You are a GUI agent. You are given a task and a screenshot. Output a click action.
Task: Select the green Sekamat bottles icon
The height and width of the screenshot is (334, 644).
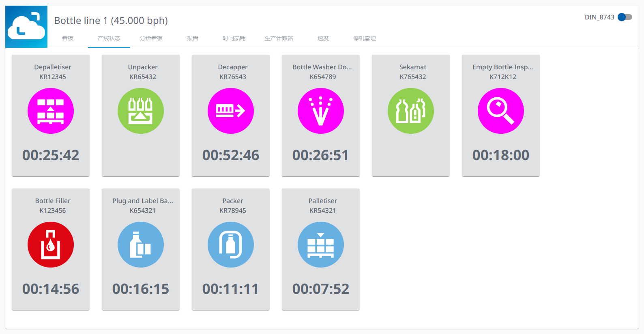pos(411,111)
